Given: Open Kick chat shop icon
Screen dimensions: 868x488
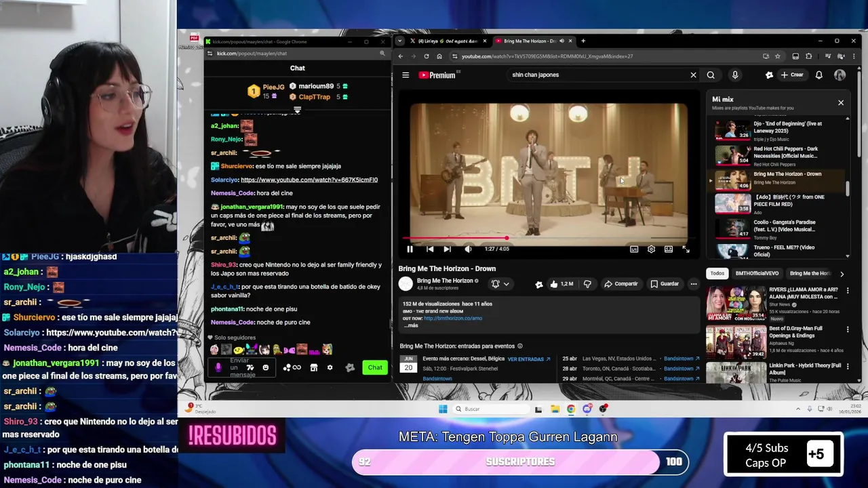Looking at the screenshot, I should 313,367.
